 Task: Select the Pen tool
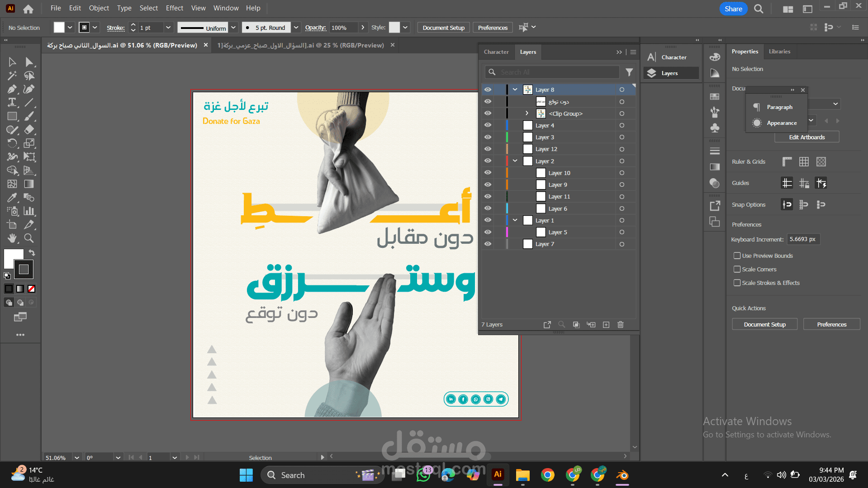click(12, 89)
